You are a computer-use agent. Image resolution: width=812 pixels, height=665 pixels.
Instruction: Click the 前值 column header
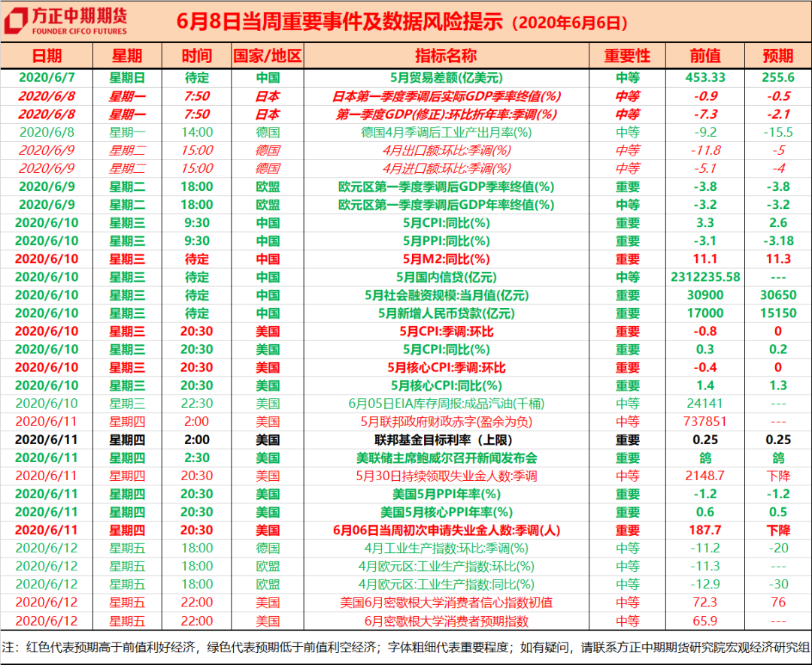[x=704, y=56]
